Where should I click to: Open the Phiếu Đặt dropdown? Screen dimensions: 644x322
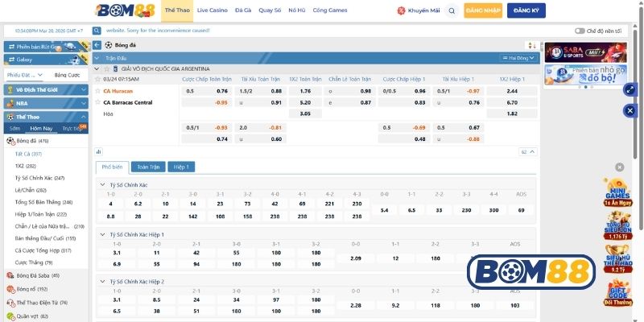pos(23,75)
